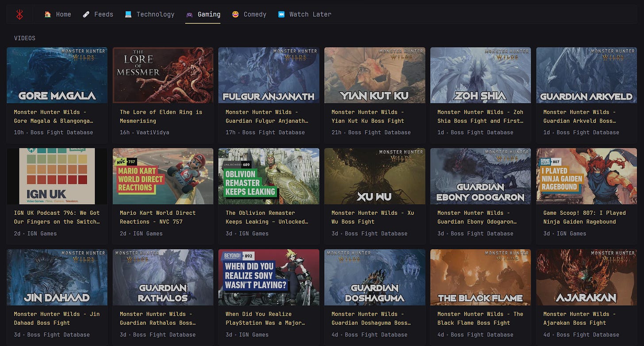The width and height of the screenshot is (644, 346).
Task: Click the Game Scoop! 807 video title
Action: coord(584,217)
